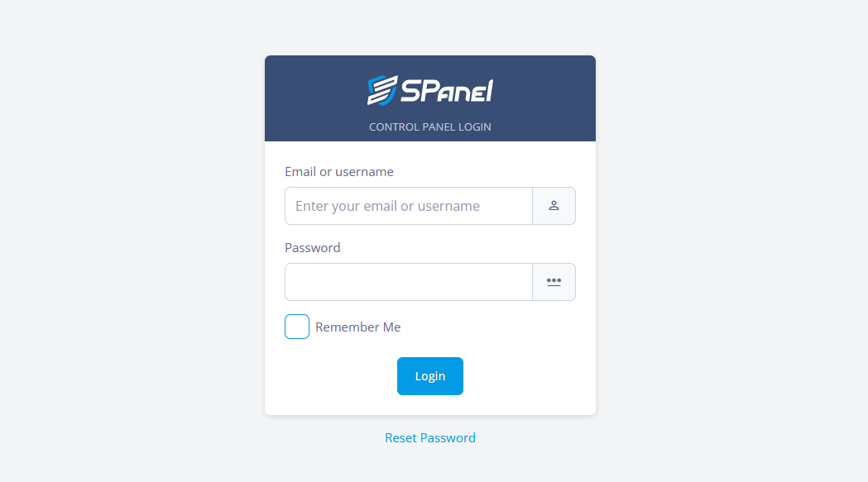Click the Remember Me label text
Viewport: 868px width, 482px height.
[x=357, y=327]
